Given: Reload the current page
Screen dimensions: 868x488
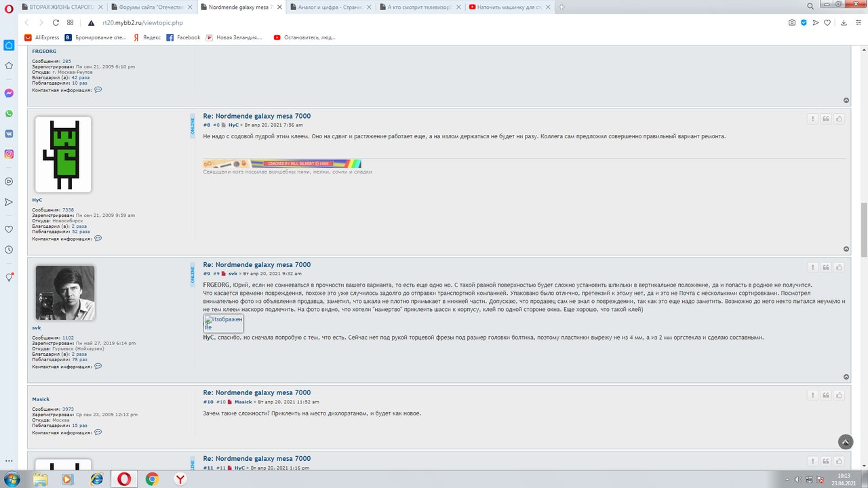Looking at the screenshot, I should [54, 22].
